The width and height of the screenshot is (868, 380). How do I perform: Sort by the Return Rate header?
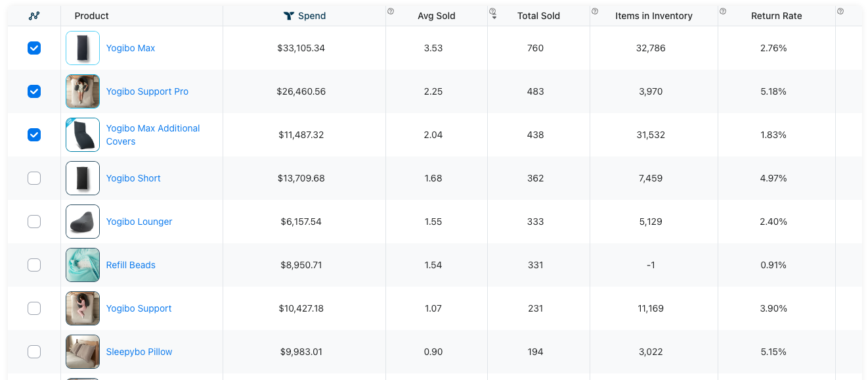click(776, 16)
